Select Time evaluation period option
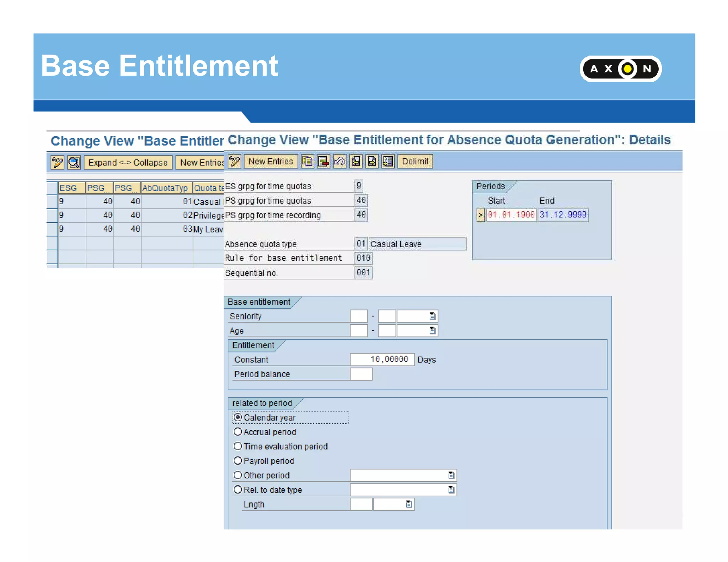Screen dimensions: 728x562 (x=238, y=446)
